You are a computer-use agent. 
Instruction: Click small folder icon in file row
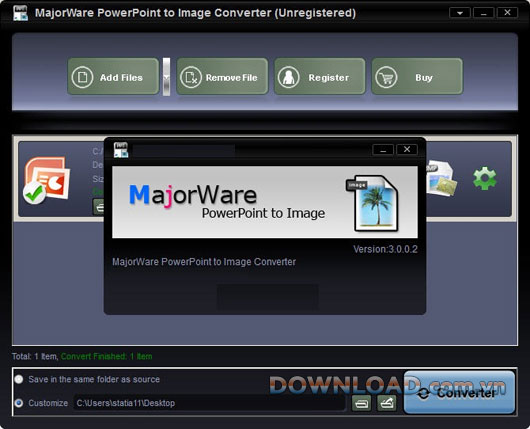[99, 207]
